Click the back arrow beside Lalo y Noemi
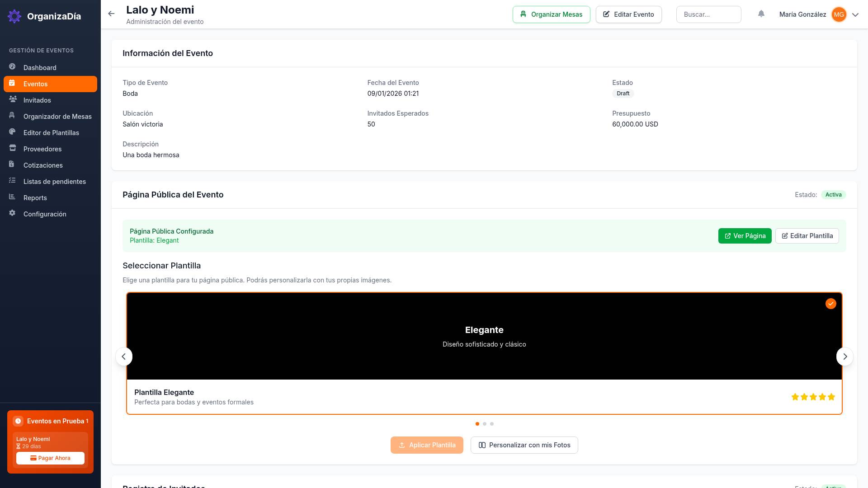 [111, 14]
